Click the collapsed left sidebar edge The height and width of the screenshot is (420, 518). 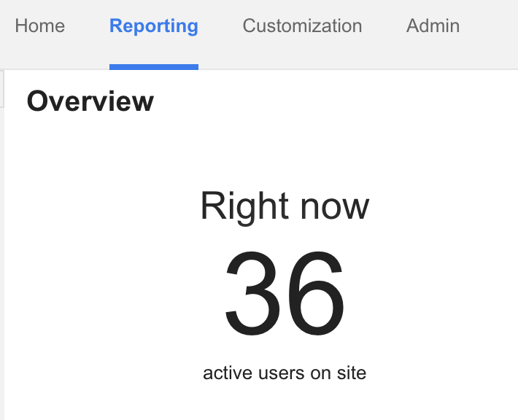click(x=2, y=89)
